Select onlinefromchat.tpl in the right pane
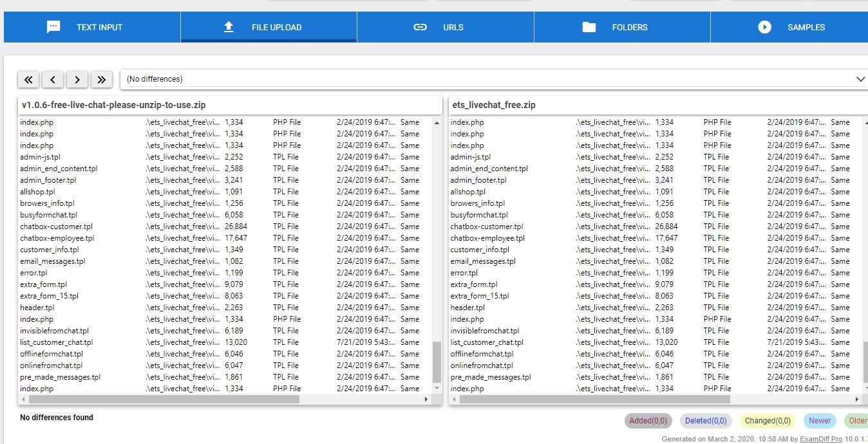 482,365
